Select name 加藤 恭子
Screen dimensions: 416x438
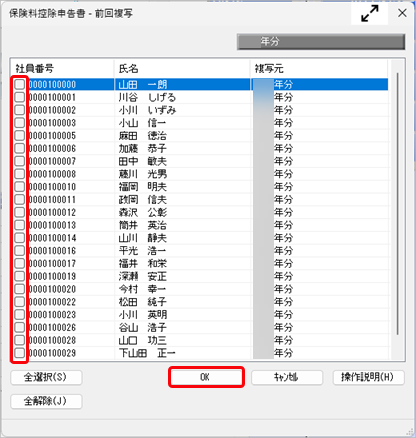(x=143, y=148)
